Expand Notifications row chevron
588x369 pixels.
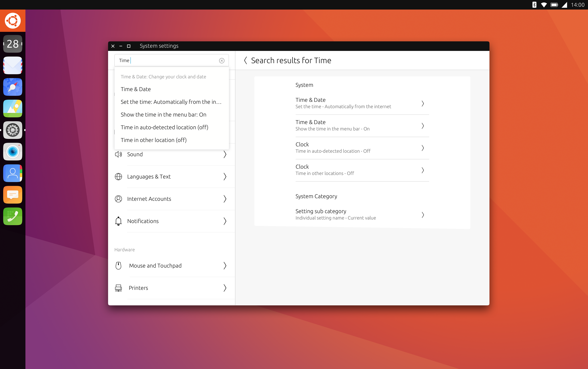tap(225, 221)
